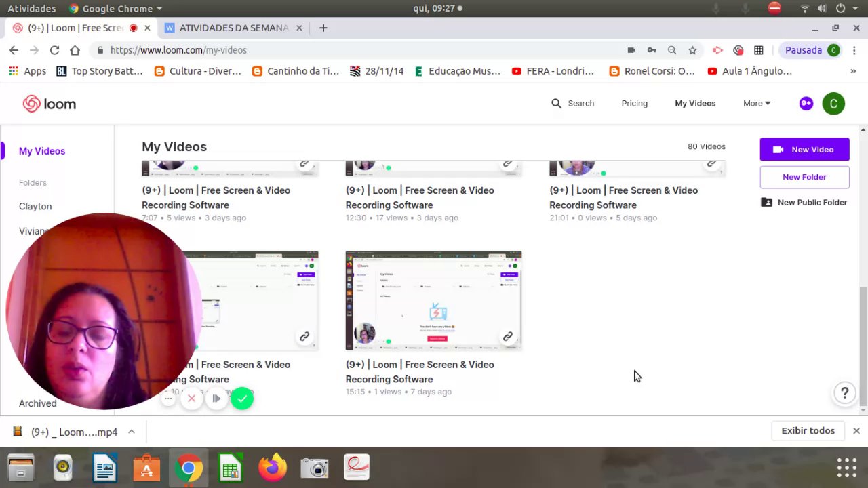Open the Chrome three-dot menu
Viewport: 868px width, 488px height.
tap(854, 50)
